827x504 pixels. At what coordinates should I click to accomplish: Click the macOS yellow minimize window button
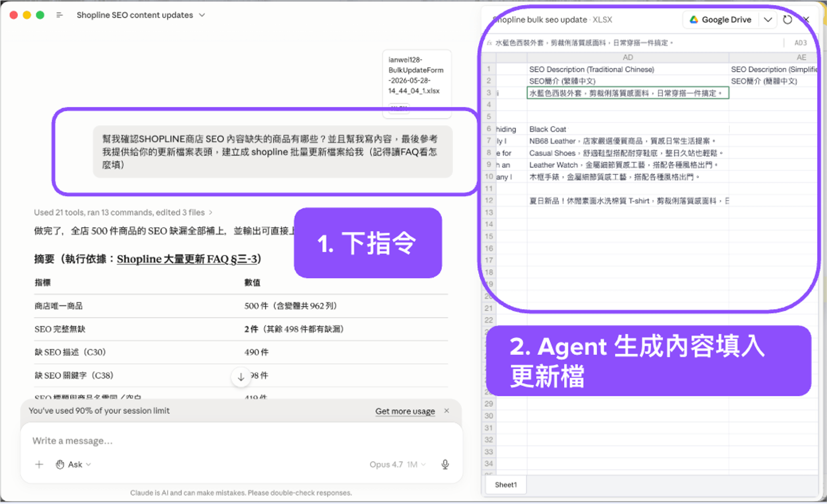click(27, 15)
